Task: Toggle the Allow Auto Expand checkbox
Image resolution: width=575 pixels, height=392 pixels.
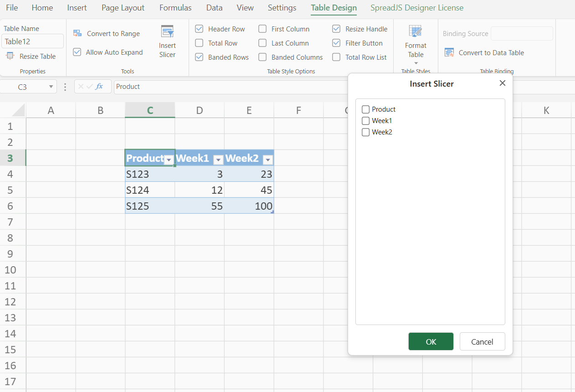Action: (x=77, y=52)
